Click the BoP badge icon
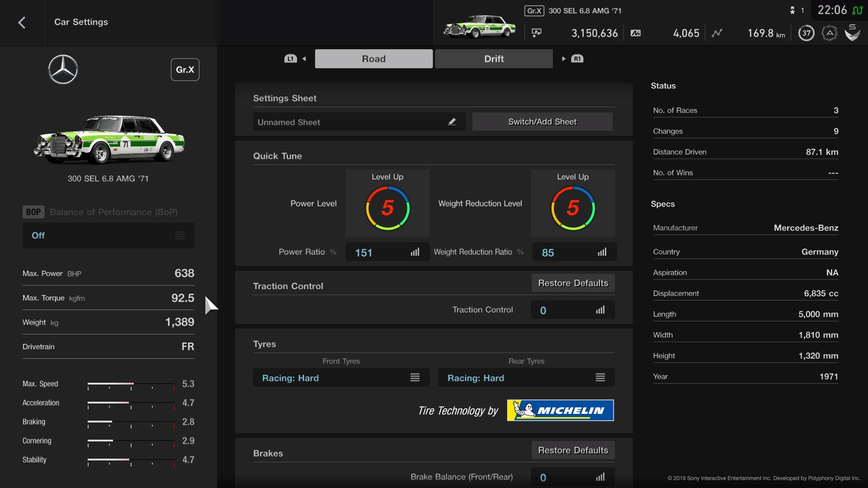868x488 pixels. pyautogui.click(x=33, y=212)
